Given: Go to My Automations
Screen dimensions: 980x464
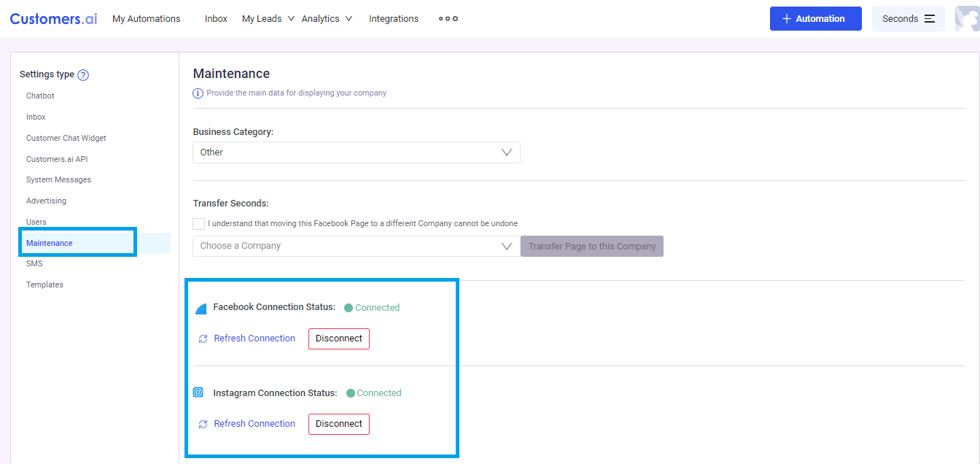Looking at the screenshot, I should (147, 19).
